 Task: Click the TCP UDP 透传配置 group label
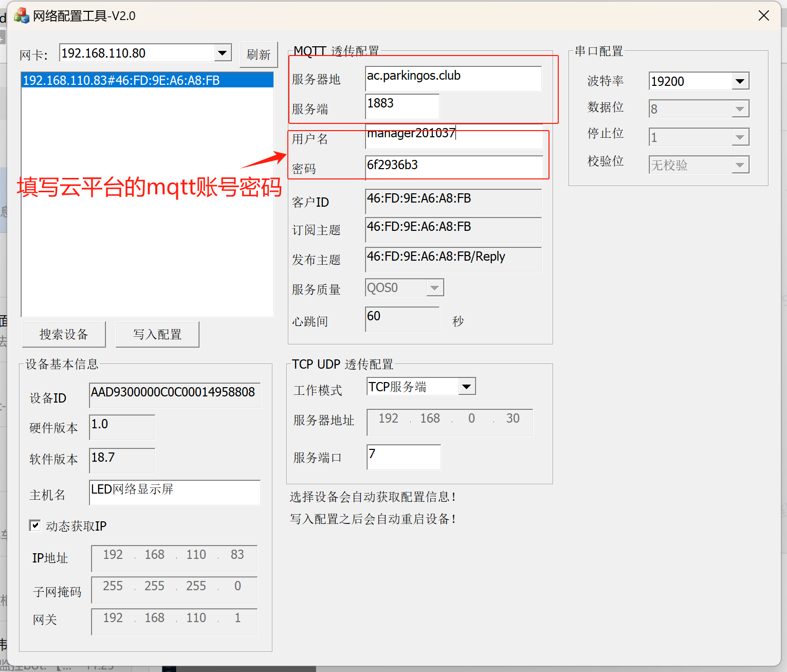342,364
